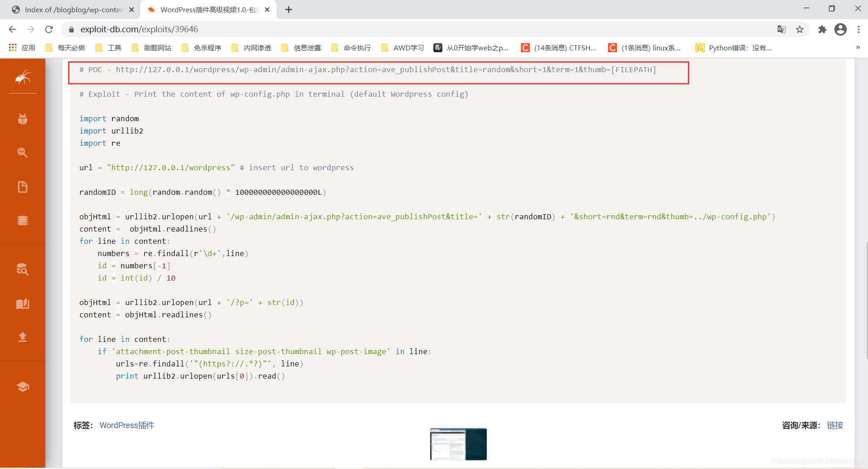Open the 免杀程序 bookmark folder

[x=201, y=48]
